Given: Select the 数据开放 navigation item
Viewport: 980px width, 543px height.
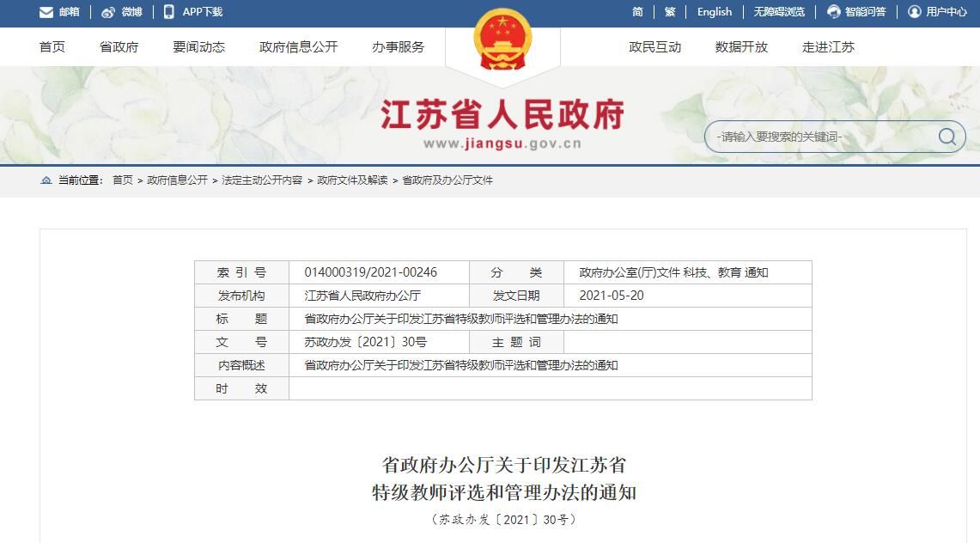Looking at the screenshot, I should point(741,47).
